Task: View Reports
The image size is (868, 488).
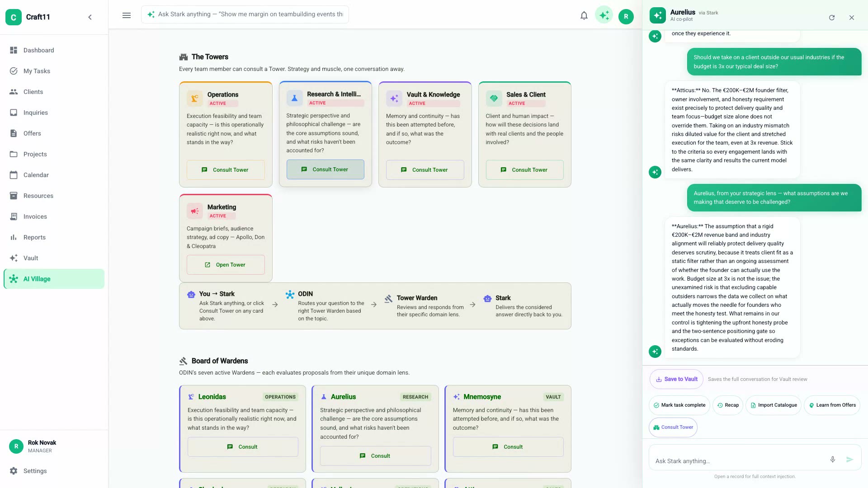Action: coord(54,237)
